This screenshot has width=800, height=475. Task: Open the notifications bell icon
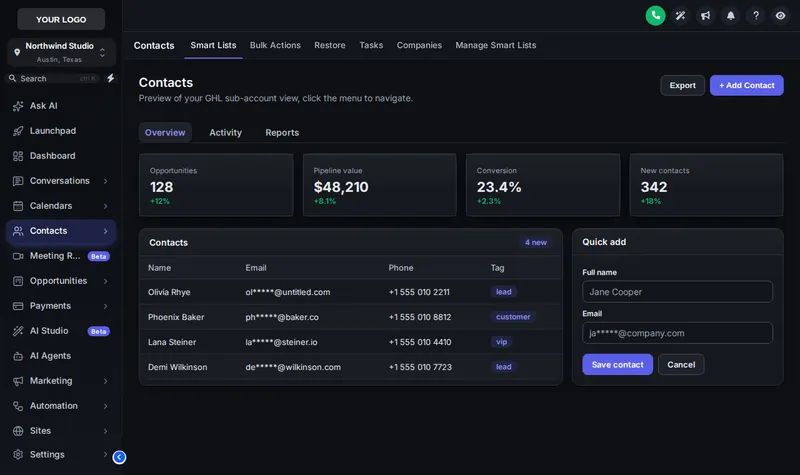(731, 16)
